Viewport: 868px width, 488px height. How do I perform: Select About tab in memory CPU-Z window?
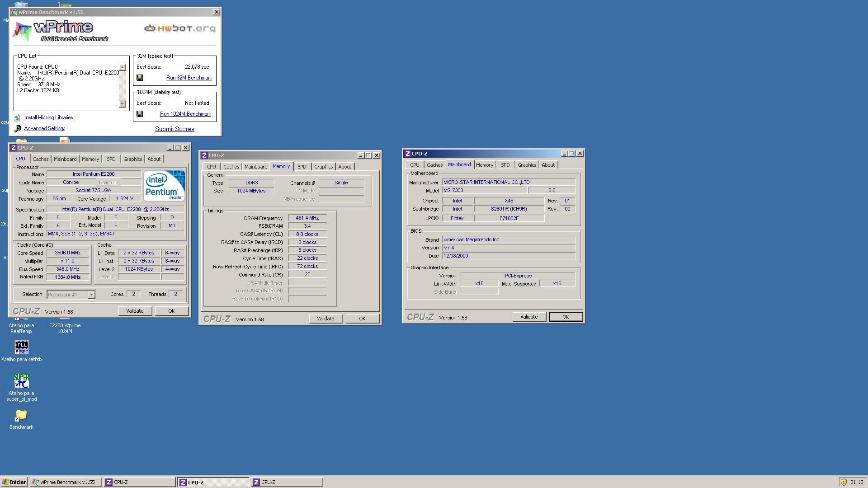coord(344,167)
